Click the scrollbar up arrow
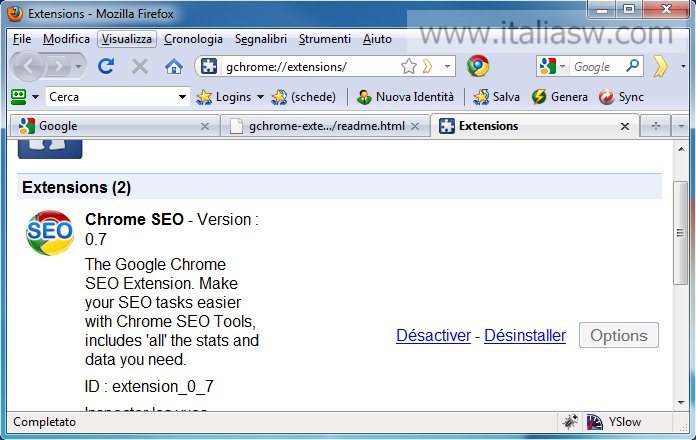 click(x=681, y=149)
